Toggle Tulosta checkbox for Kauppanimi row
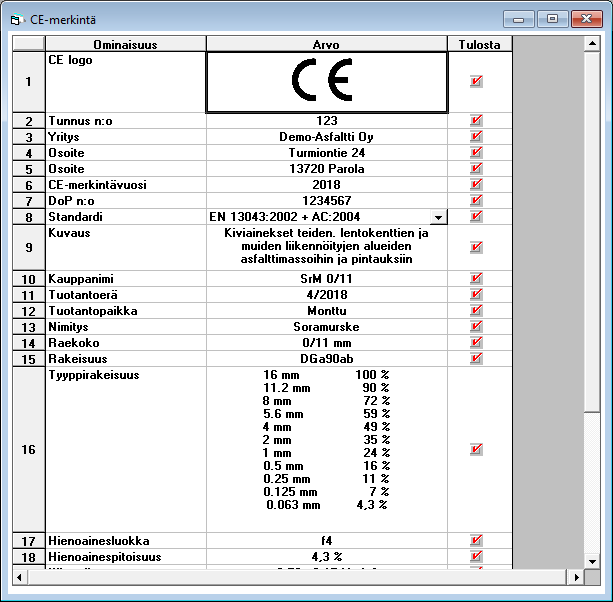 tap(476, 279)
